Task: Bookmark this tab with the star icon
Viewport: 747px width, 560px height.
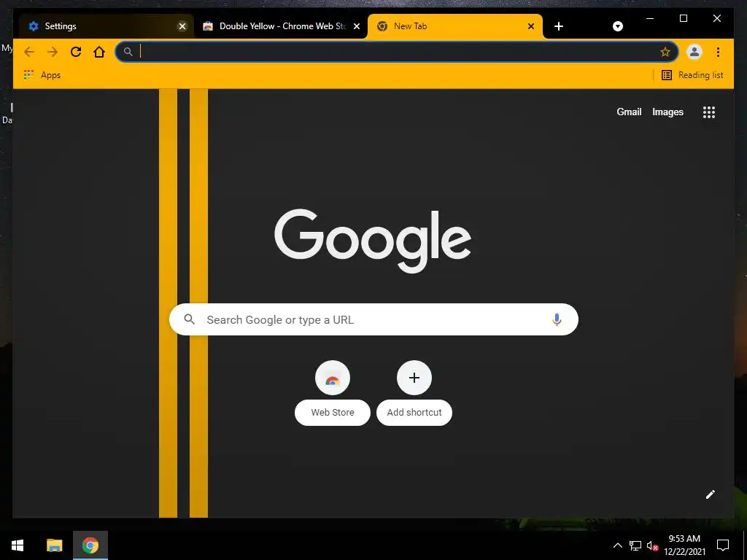Action: tap(665, 52)
